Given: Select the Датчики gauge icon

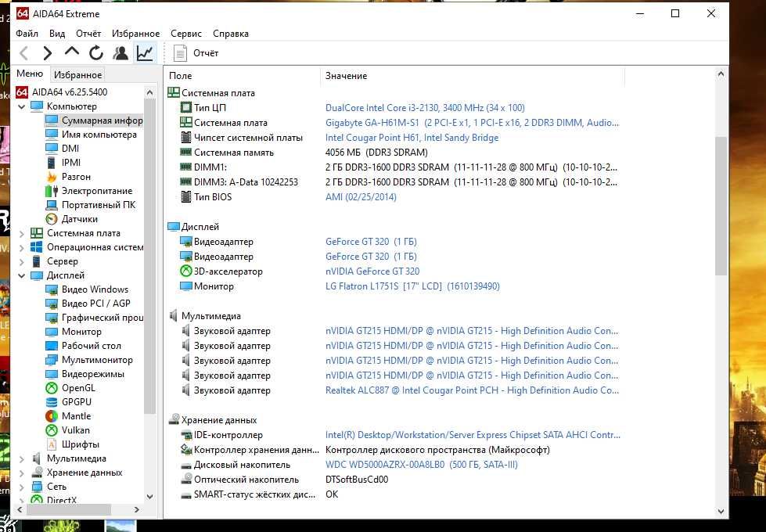Looking at the screenshot, I should tap(52, 219).
